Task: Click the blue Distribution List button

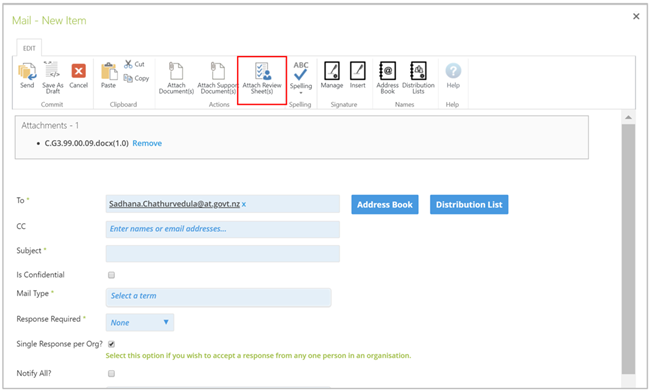Action: [x=469, y=204]
